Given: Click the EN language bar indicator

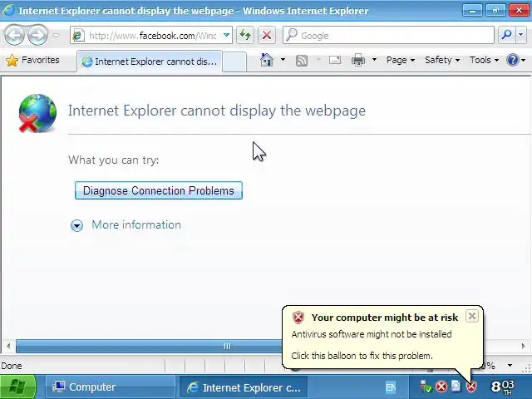Looking at the screenshot, I should (x=391, y=387).
